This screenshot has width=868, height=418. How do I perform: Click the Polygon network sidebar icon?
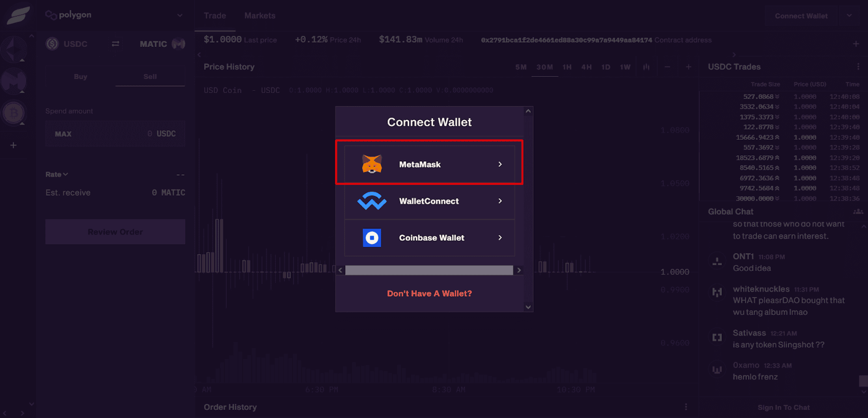[13, 81]
